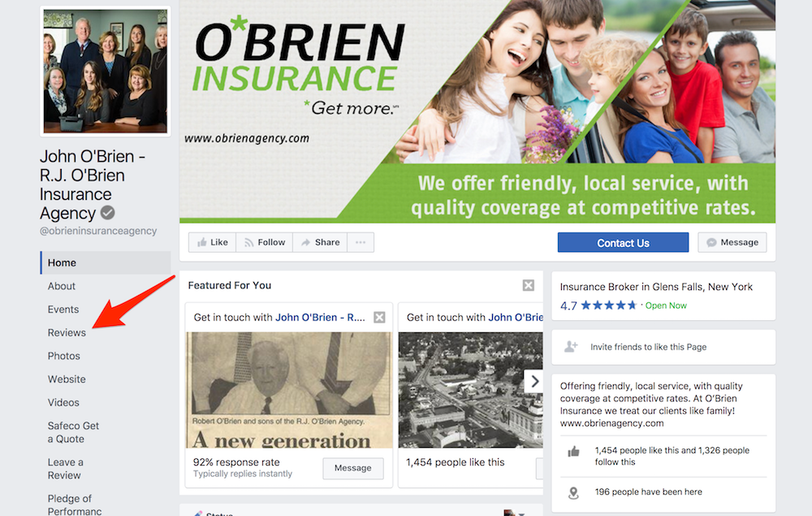This screenshot has width=812, height=516.
Task: Click Message button on response rate card
Action: coord(353,468)
